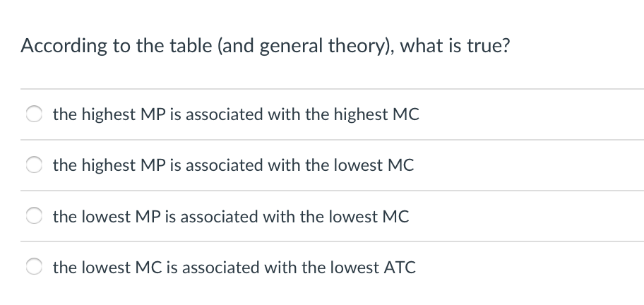Click the word 'ATC' in the last option
The image size is (644, 305).
(400, 268)
